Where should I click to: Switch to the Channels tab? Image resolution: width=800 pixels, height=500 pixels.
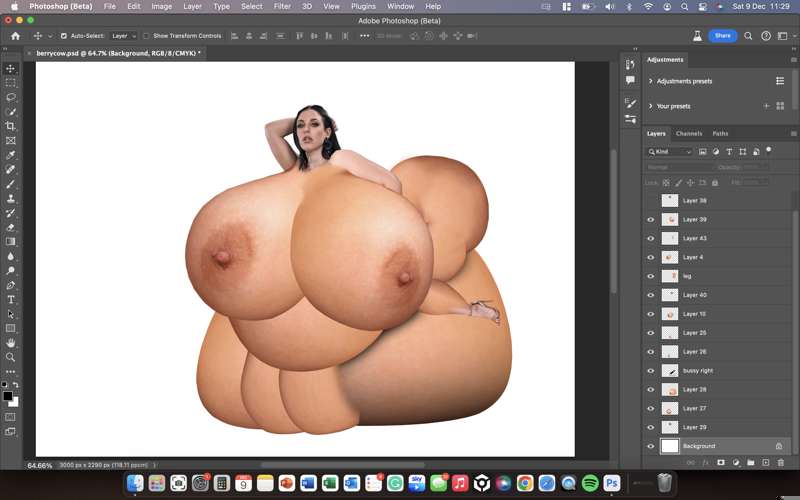tap(689, 133)
